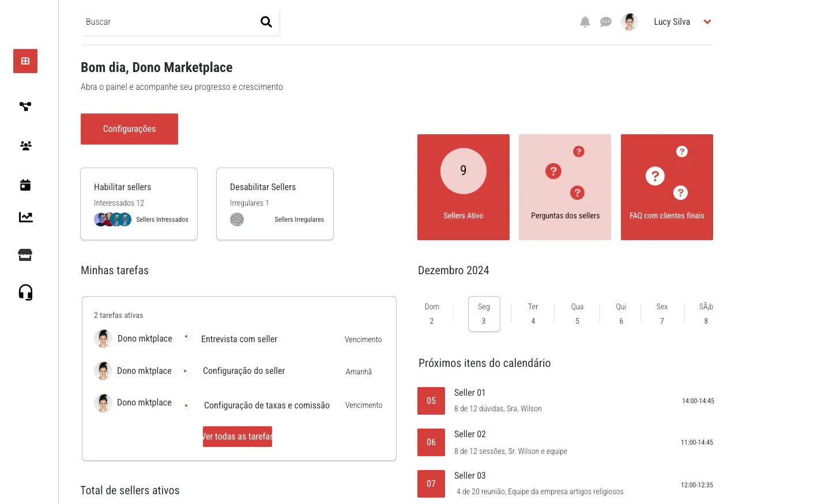Select day 8 in the calendar week
This screenshot has width=814, height=504.
pyautogui.click(x=706, y=314)
